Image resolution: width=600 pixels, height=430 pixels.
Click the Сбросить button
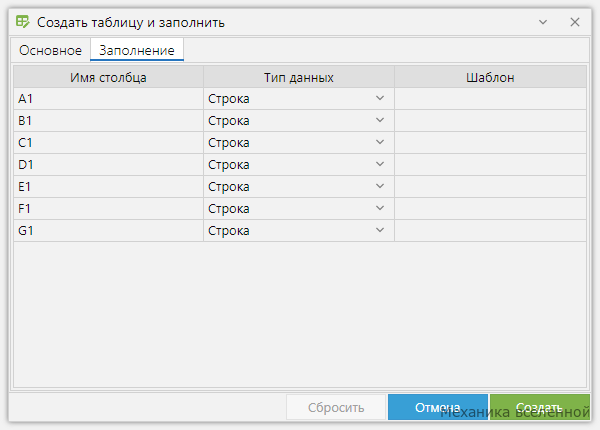pos(336,407)
